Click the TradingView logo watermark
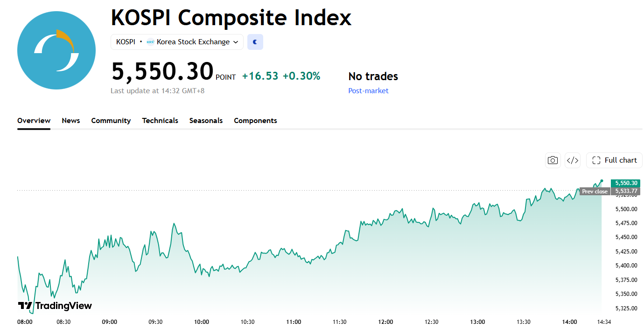This screenshot has height=329, width=644. pyautogui.click(x=55, y=306)
